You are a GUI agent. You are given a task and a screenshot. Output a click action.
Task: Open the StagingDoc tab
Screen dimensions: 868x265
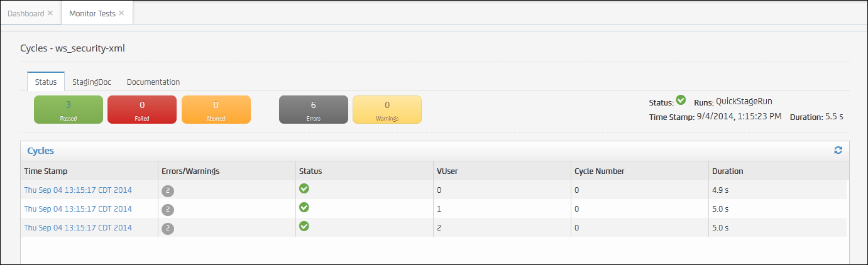(x=92, y=82)
